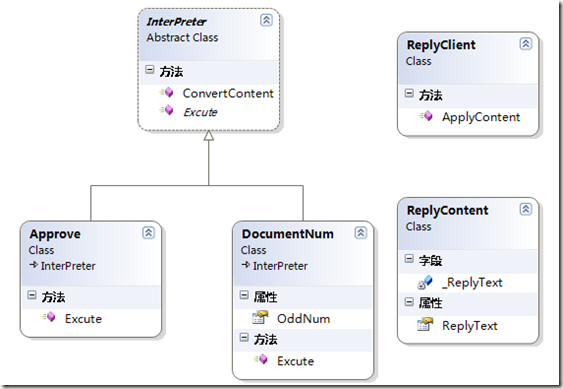Viewport: 563px width, 389px height.
Task: Click the Excute method icon in Approve
Action: 48,318
